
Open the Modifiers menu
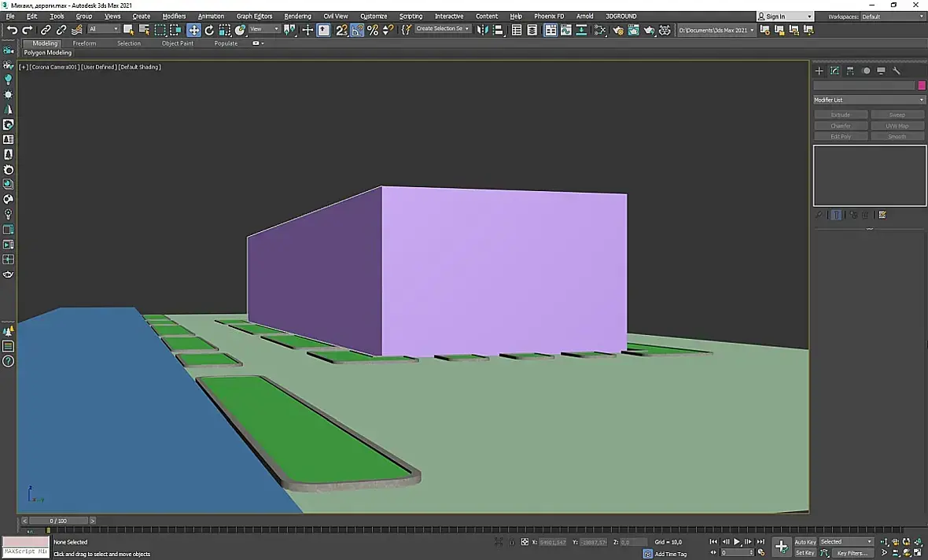pyautogui.click(x=174, y=17)
